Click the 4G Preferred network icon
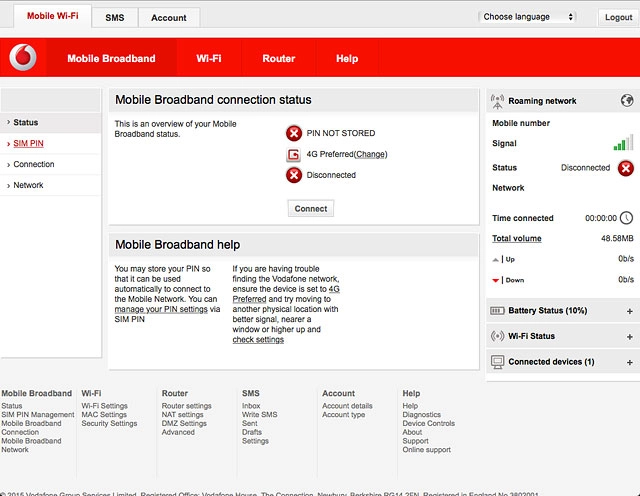640x496 pixels. [294, 155]
